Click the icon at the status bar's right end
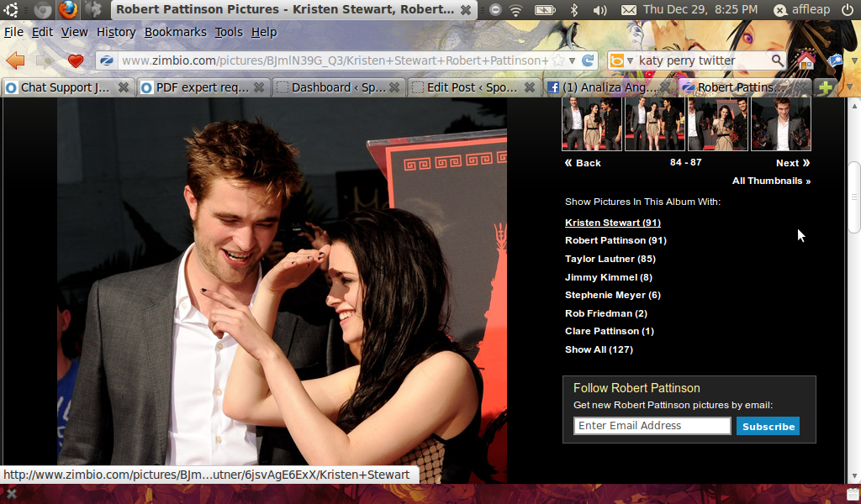This screenshot has height=504, width=861. [853, 494]
